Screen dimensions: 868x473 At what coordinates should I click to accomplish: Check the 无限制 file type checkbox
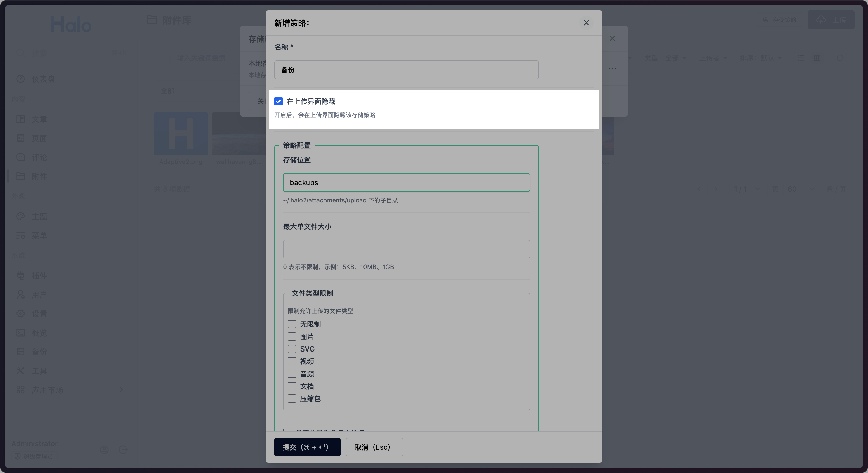292,324
